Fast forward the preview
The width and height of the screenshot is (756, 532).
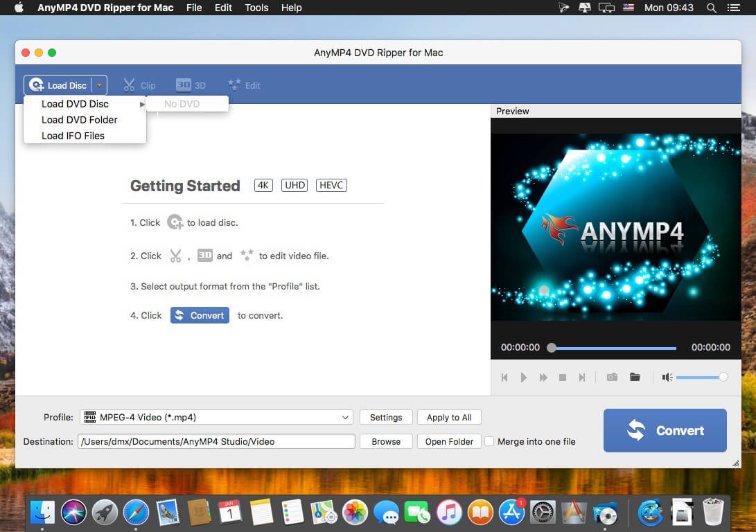[x=543, y=378]
